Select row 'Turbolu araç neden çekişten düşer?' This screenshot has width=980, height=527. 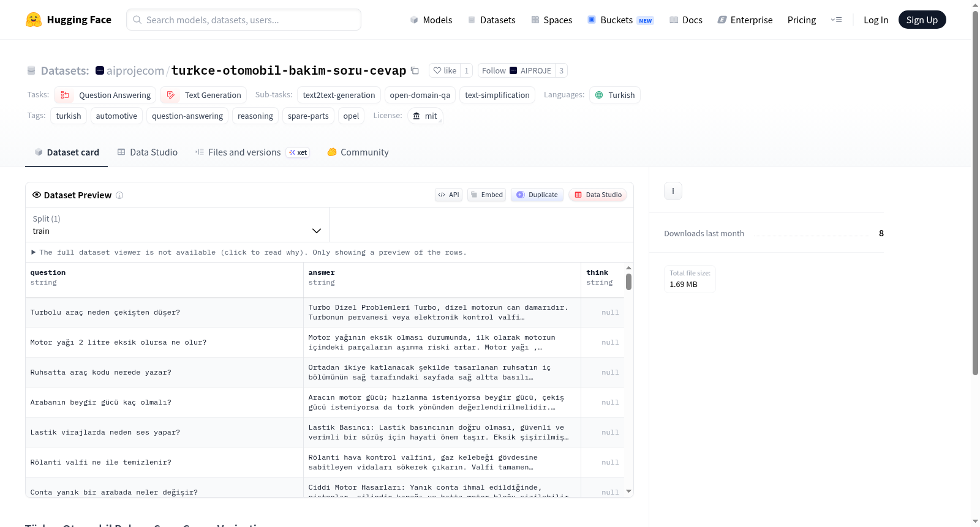point(325,312)
